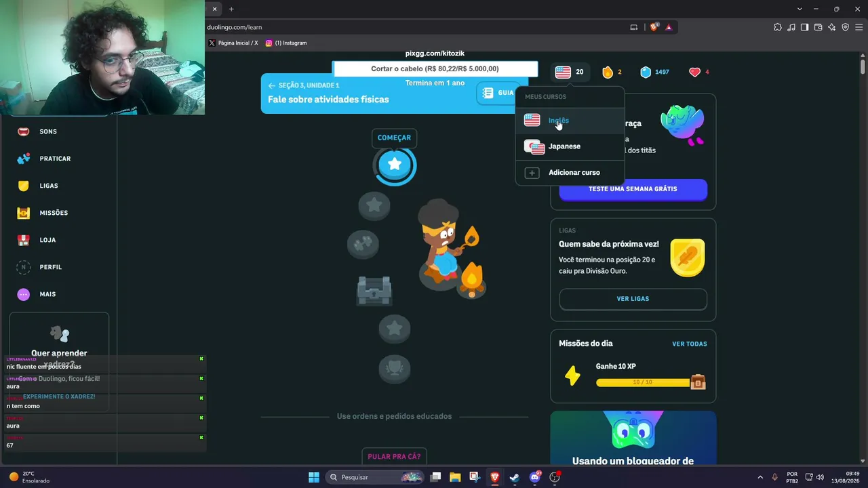The image size is (868, 488).
Task: Open the locked trophy lesson node
Action: click(x=395, y=369)
